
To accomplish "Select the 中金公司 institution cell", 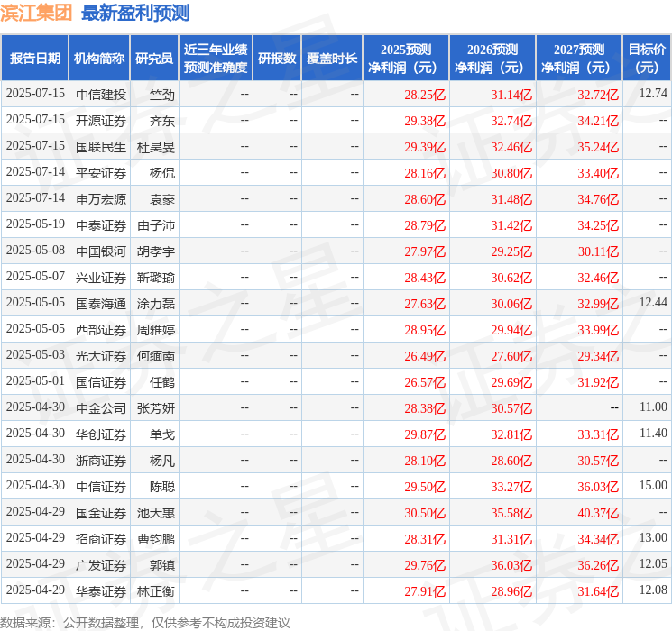I will 101,408.
